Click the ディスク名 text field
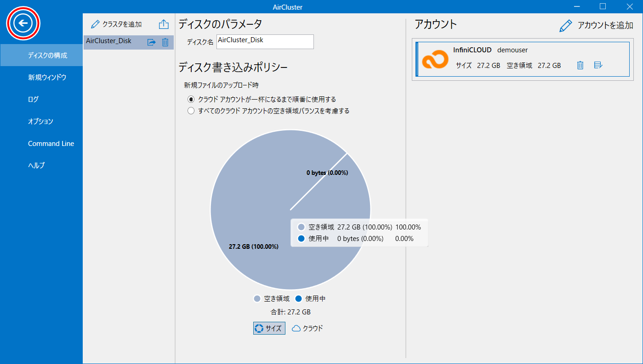 265,41
